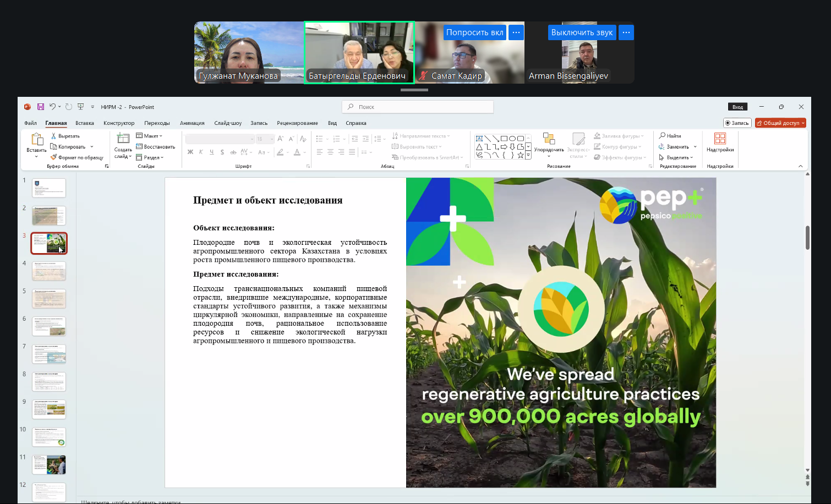Screen dimensions: 831x504
Task: Toggle italic (К) formatting
Action: click(x=201, y=152)
